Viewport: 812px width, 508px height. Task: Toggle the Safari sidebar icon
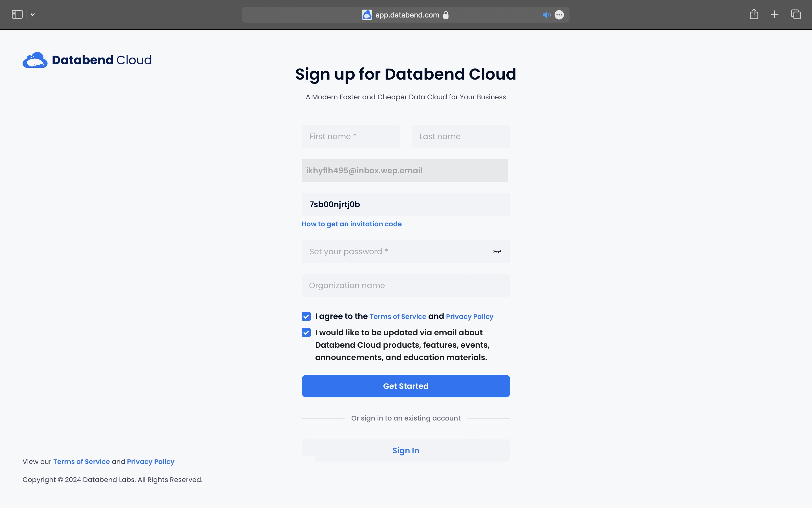17,14
